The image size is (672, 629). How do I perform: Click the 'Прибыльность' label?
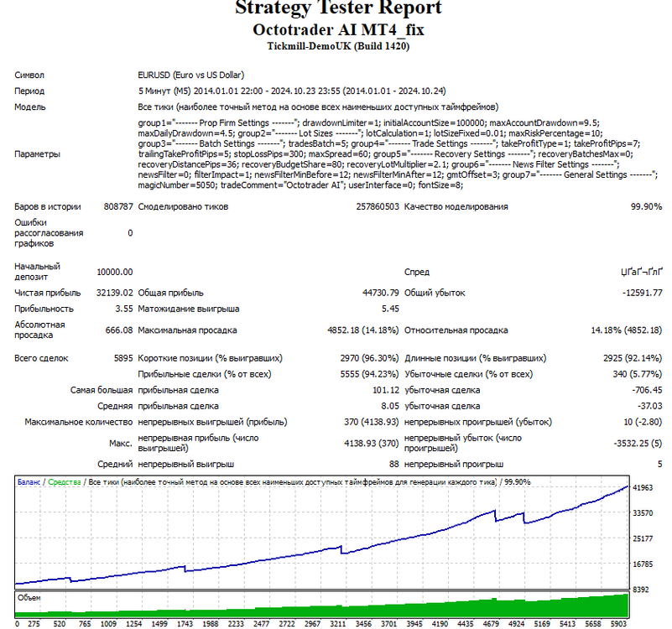(44, 309)
